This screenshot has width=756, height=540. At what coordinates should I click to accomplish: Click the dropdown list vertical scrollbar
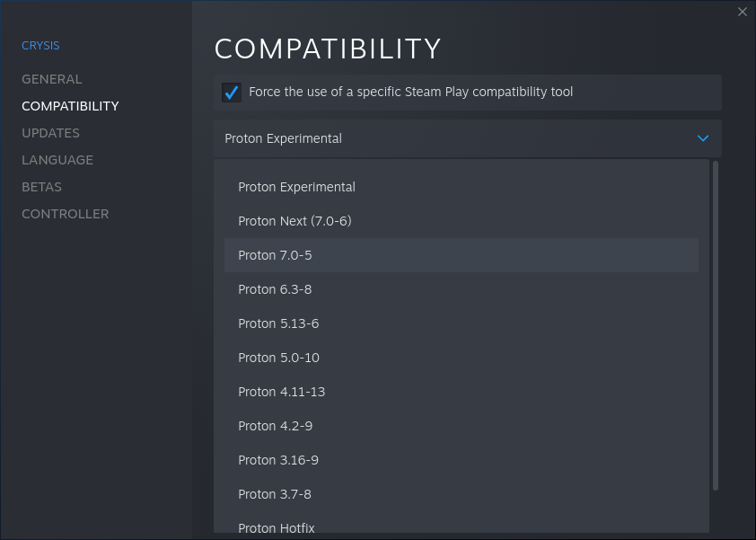tap(716, 325)
